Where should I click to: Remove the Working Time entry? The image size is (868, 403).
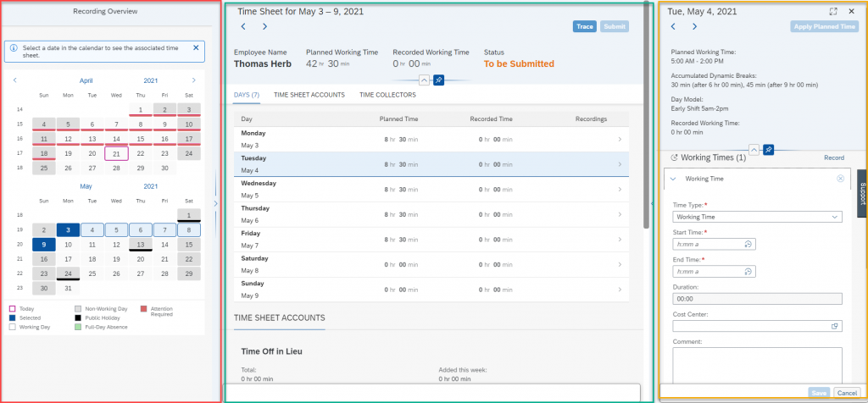pos(840,179)
